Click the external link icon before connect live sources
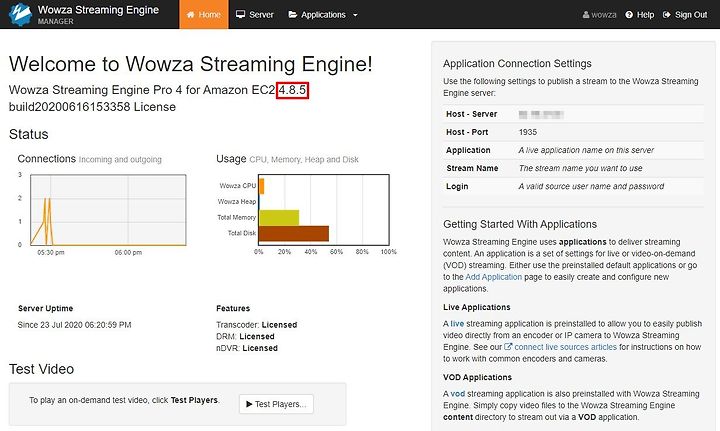720x431 pixels. (508, 347)
